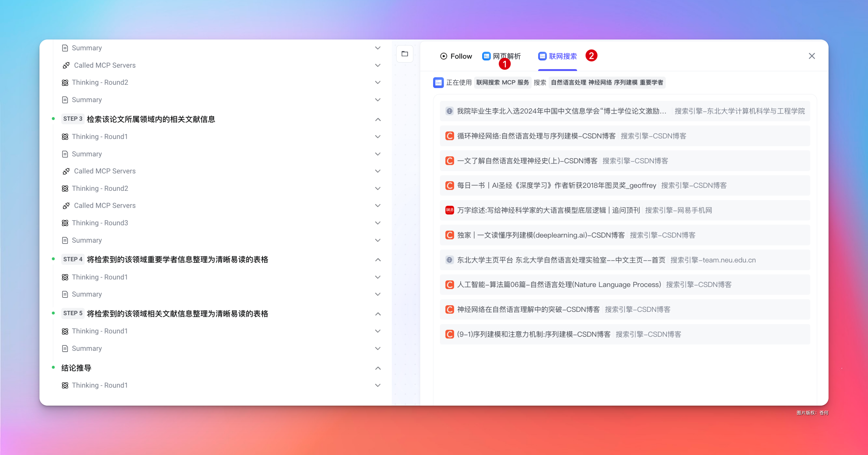Click the NetEase icon on 万字综述 result
This screenshot has height=455, width=868.
pos(450,210)
